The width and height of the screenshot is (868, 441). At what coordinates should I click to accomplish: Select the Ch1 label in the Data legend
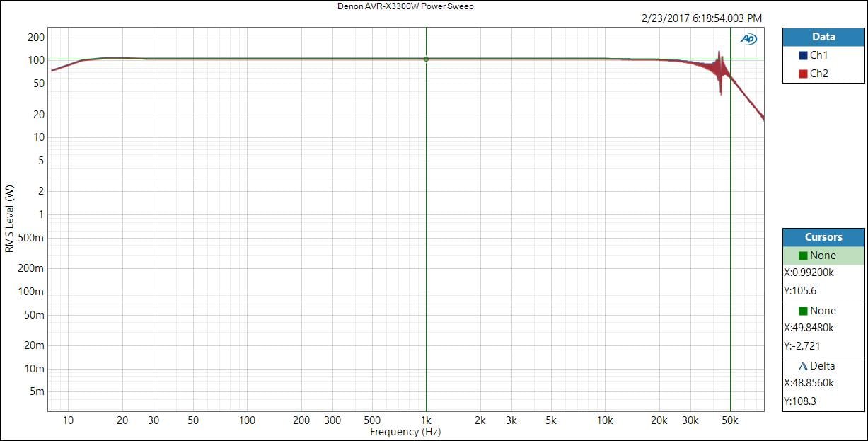[818, 55]
